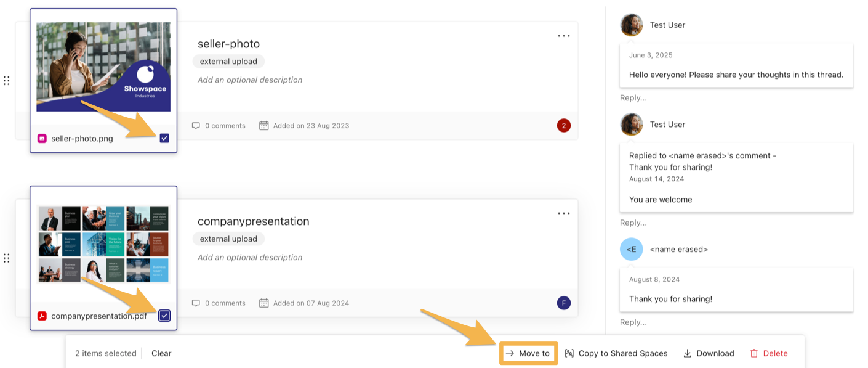Clear the current selection
Image resolution: width=868 pixels, height=368 pixels.
(161, 353)
